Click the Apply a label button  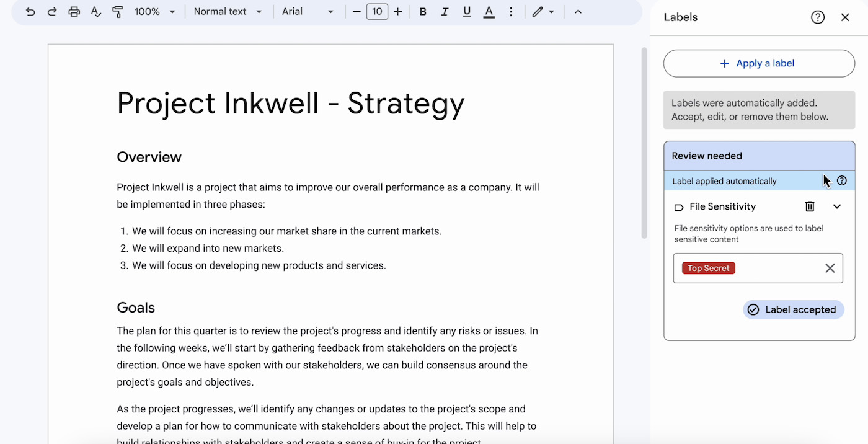[x=758, y=63]
